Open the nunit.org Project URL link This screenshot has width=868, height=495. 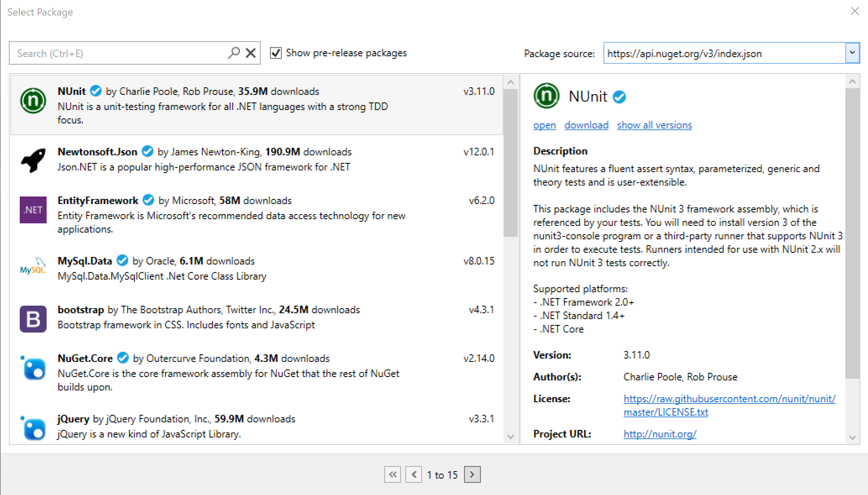pyautogui.click(x=660, y=434)
